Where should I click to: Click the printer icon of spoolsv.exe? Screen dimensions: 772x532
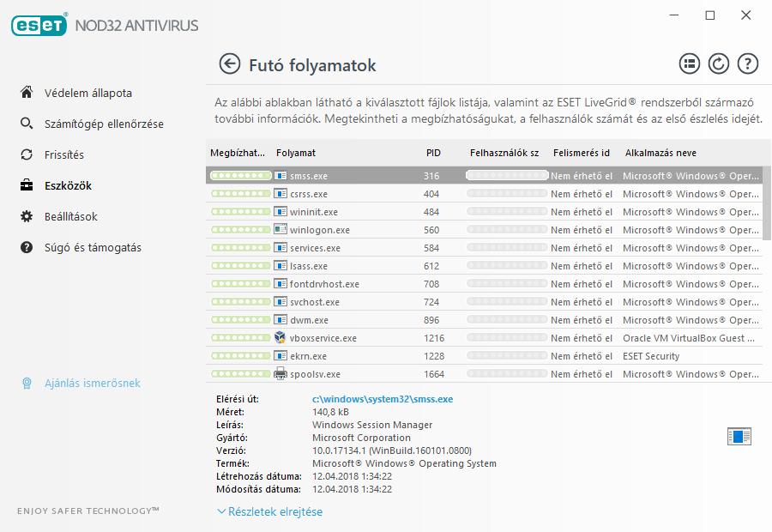click(280, 373)
